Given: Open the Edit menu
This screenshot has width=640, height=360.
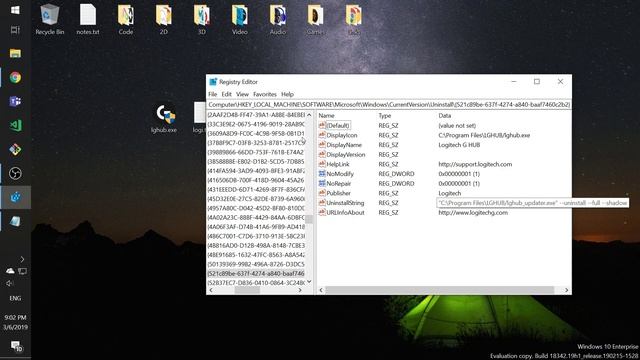Looking at the screenshot, I should 227,94.
